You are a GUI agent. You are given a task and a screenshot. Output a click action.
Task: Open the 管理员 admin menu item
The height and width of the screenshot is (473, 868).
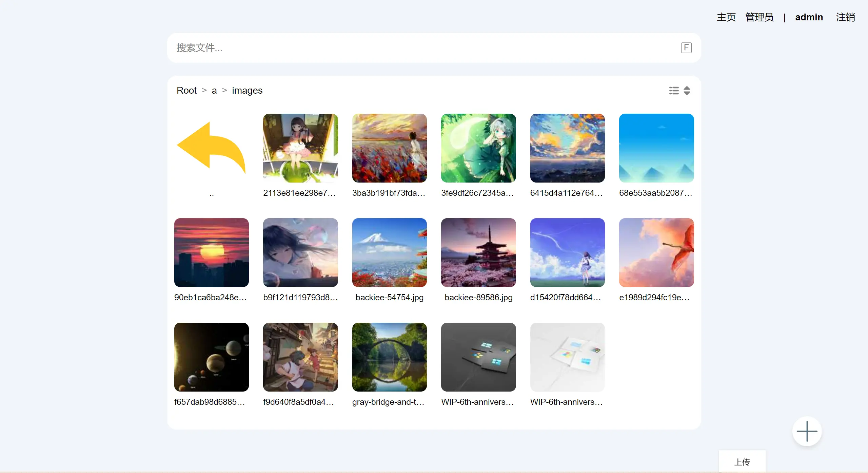point(759,17)
